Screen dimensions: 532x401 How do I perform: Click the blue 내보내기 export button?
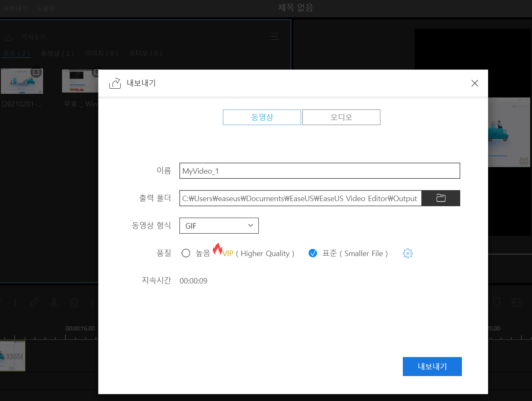pos(432,366)
